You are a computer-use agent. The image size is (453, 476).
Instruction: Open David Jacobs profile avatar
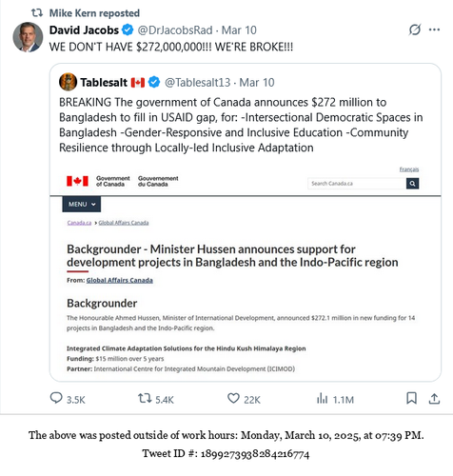pyautogui.click(x=28, y=37)
